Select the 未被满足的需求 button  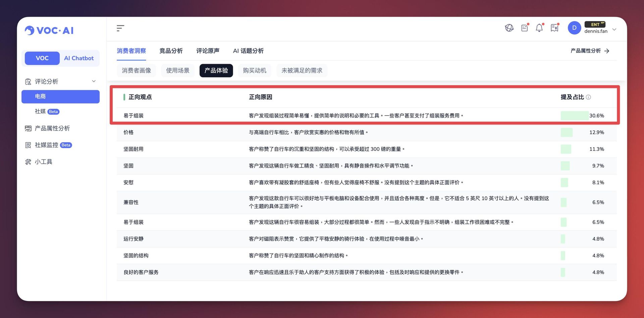point(302,71)
